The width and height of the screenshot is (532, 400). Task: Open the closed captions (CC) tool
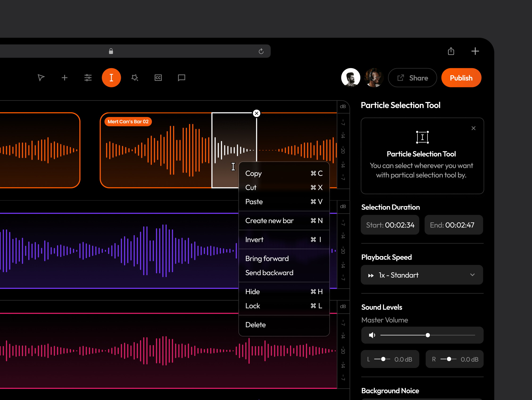click(x=158, y=77)
